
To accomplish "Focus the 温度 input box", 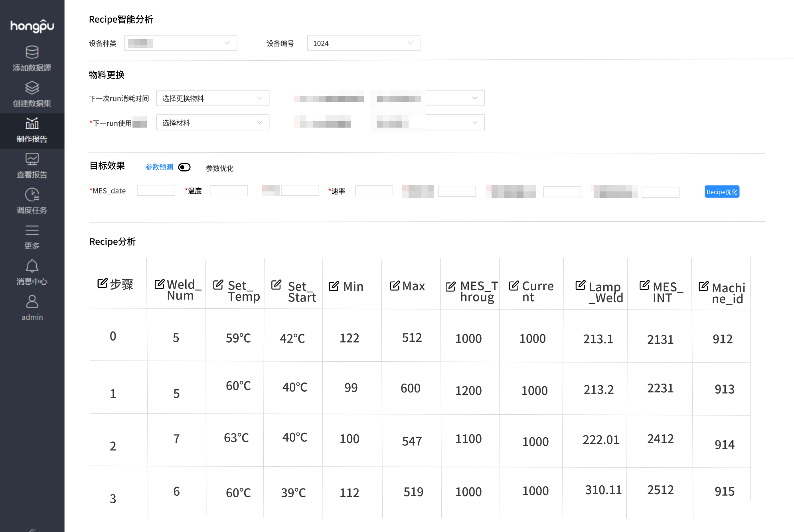I will click(228, 191).
